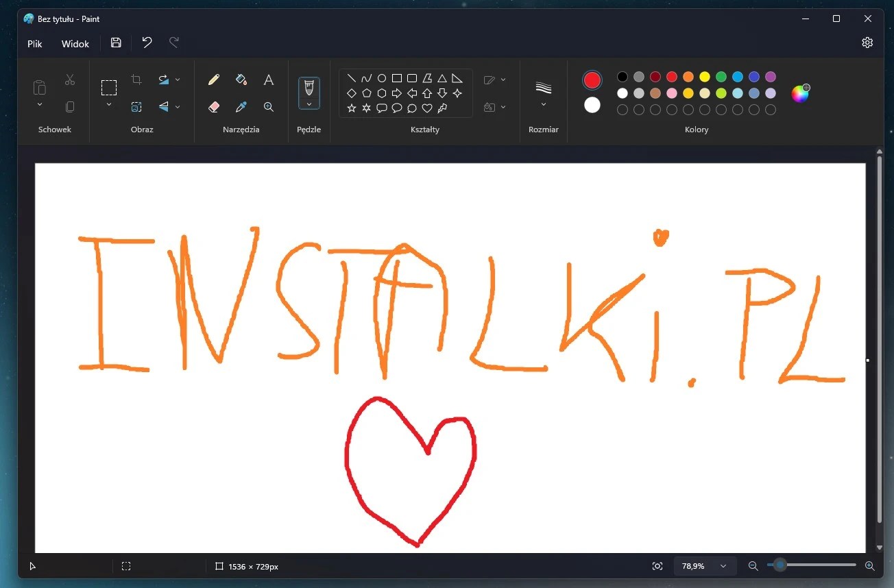The image size is (894, 588).
Task: Click the Save icon
Action: pyautogui.click(x=115, y=42)
